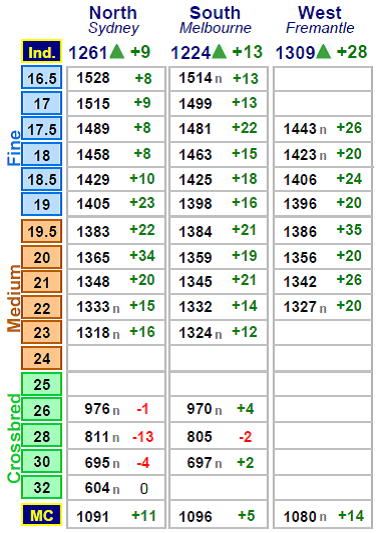
Task: Select the +10 change beside 1429
Action: [142, 179]
